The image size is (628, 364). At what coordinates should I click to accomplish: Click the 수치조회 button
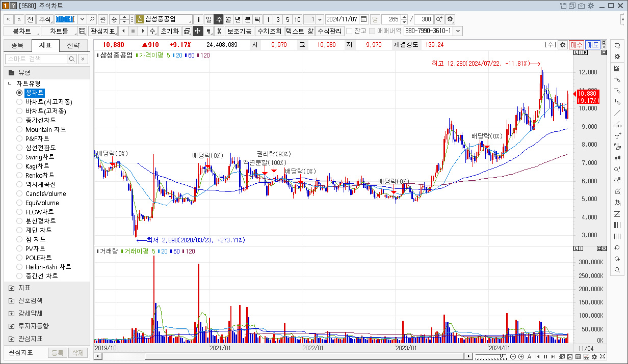269,31
